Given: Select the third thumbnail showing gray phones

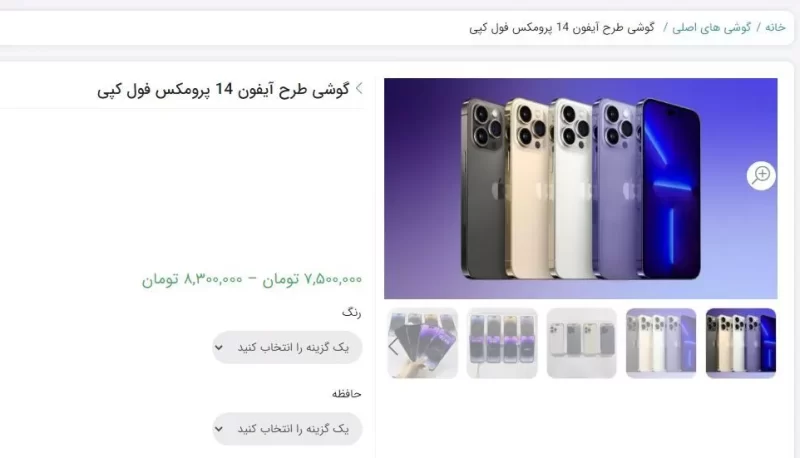Looking at the screenshot, I should tap(581, 343).
